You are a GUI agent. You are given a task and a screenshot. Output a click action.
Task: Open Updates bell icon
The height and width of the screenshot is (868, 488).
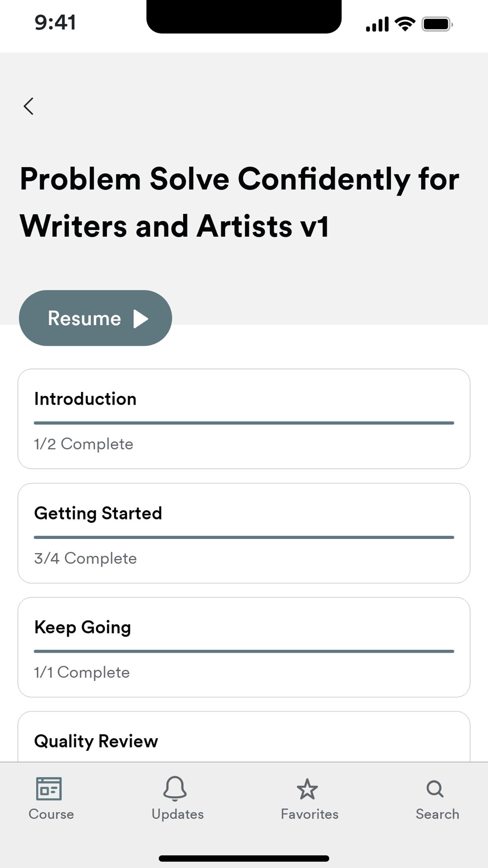pyautogui.click(x=175, y=788)
